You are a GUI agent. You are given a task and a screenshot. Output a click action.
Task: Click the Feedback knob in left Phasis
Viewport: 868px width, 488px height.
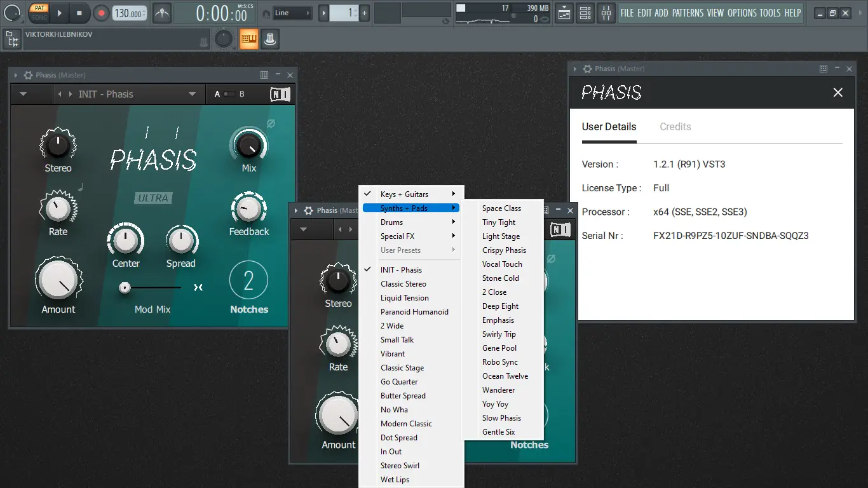pyautogui.click(x=248, y=208)
